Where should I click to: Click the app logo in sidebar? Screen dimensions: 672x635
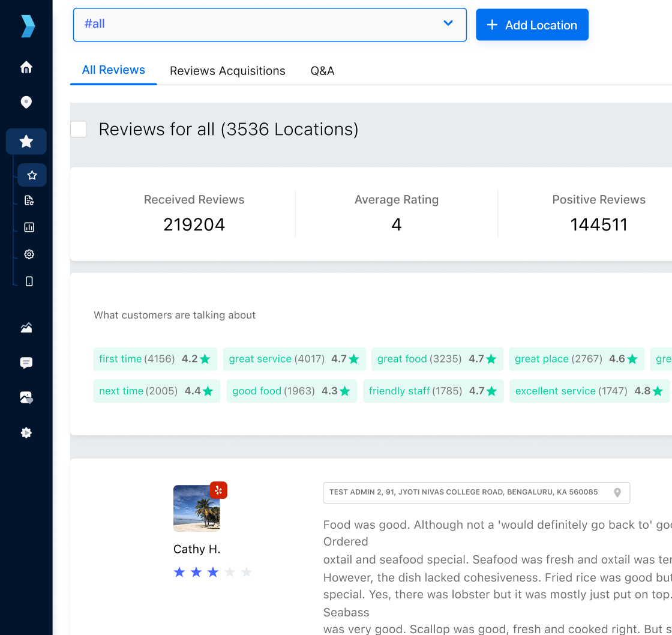coord(28,26)
